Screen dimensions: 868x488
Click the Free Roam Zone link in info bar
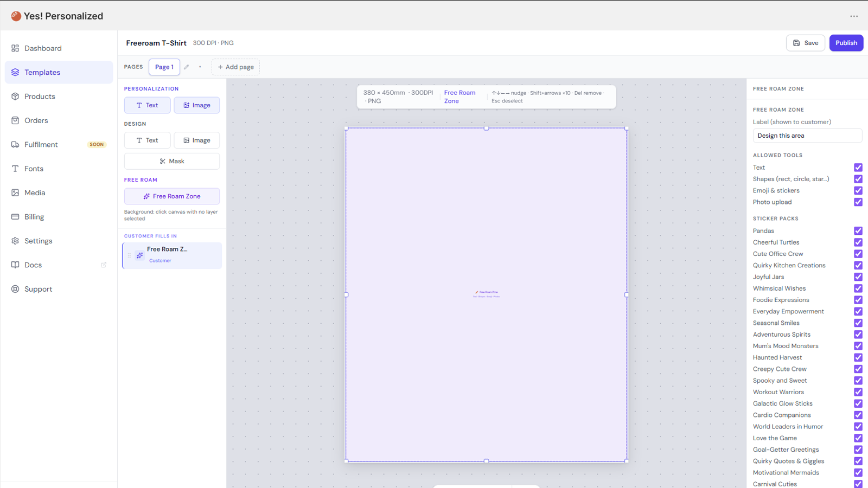(x=459, y=97)
